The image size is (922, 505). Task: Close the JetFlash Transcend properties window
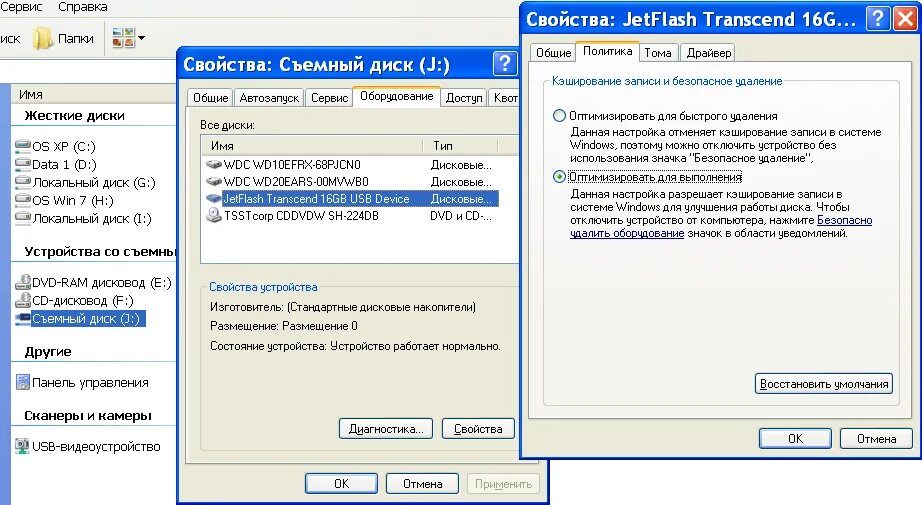[905, 19]
